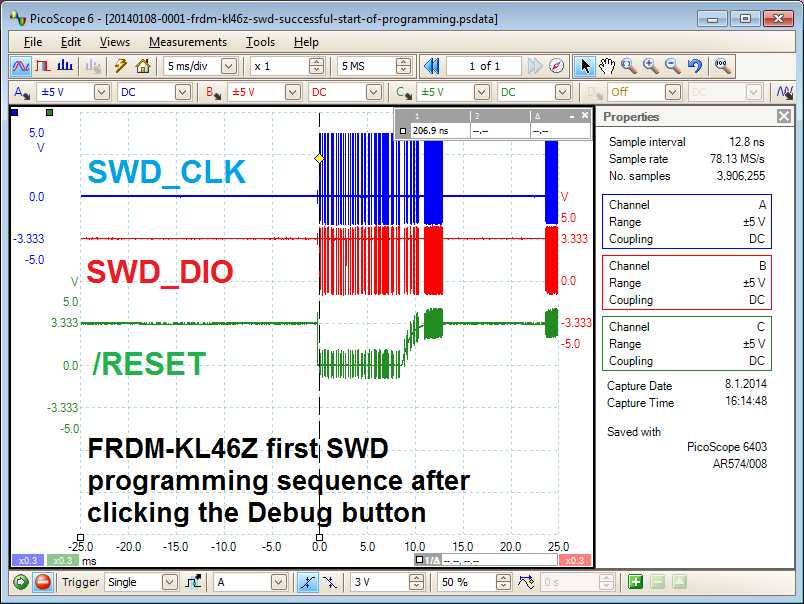Add measurement with green plus button
804x604 pixels.
pos(635,582)
